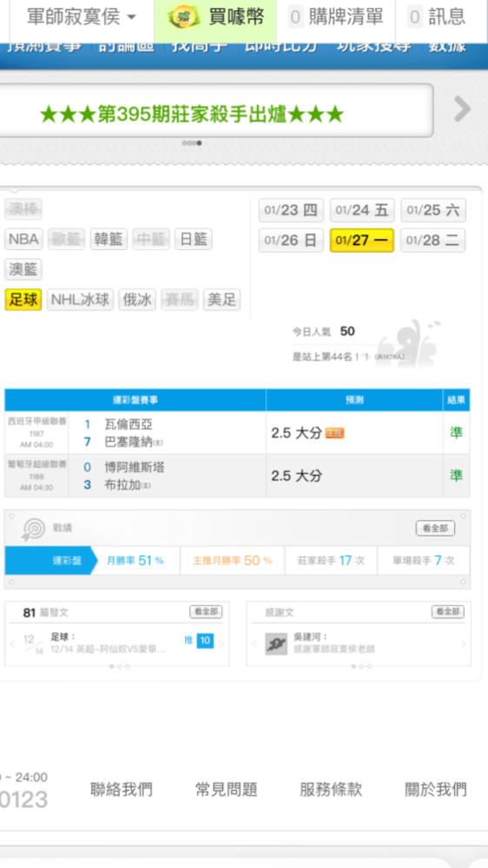
Task: Open the 第395期莊家殺手出爐 announcement
Action: point(192,115)
